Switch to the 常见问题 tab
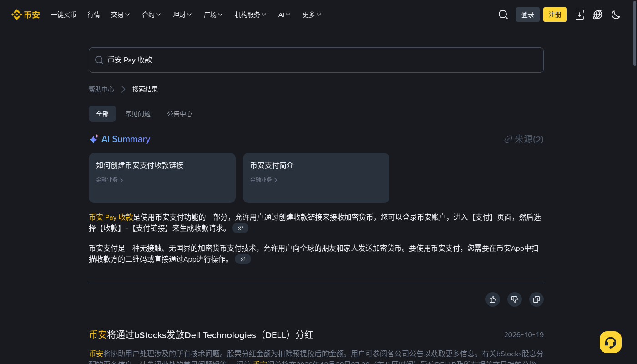This screenshot has height=364, width=637. click(x=138, y=114)
